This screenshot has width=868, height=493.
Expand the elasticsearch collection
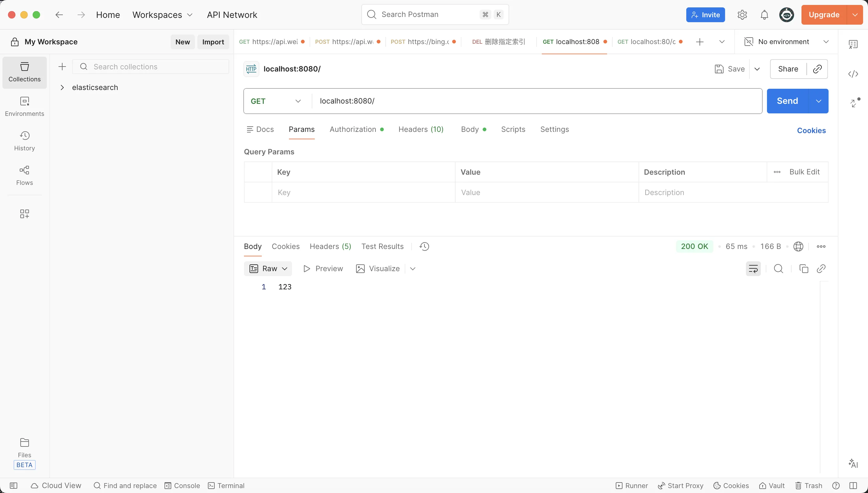[62, 88]
